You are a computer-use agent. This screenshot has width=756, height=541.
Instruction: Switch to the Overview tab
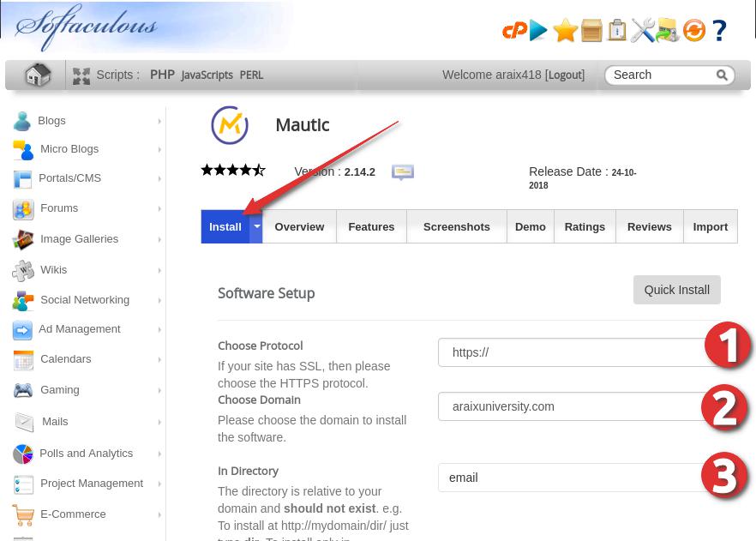299,226
